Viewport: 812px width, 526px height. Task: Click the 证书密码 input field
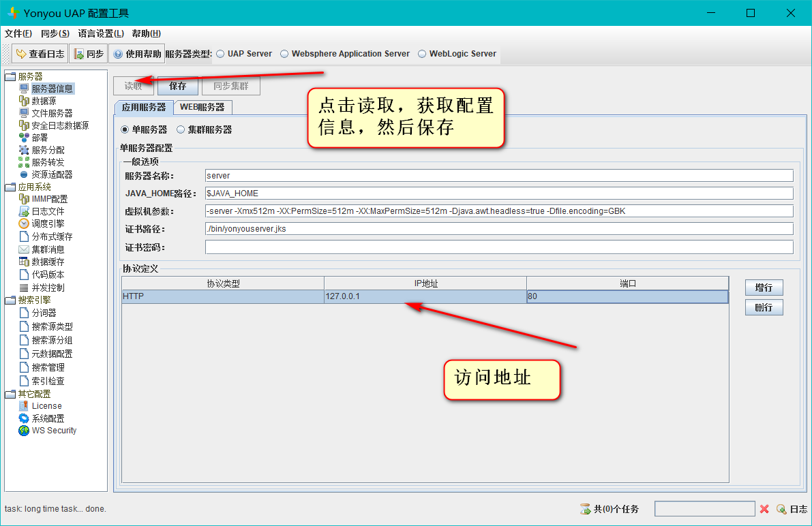[x=499, y=246]
